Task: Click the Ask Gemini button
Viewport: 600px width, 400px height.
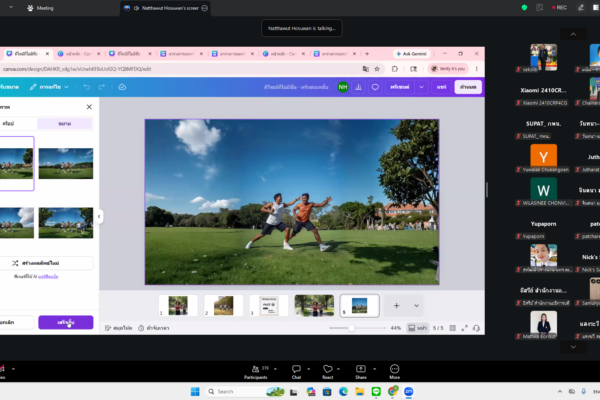Action: tap(412, 54)
